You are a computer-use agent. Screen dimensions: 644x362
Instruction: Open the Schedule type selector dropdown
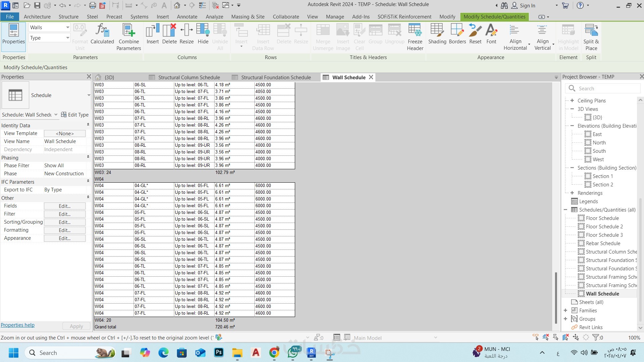point(89,95)
